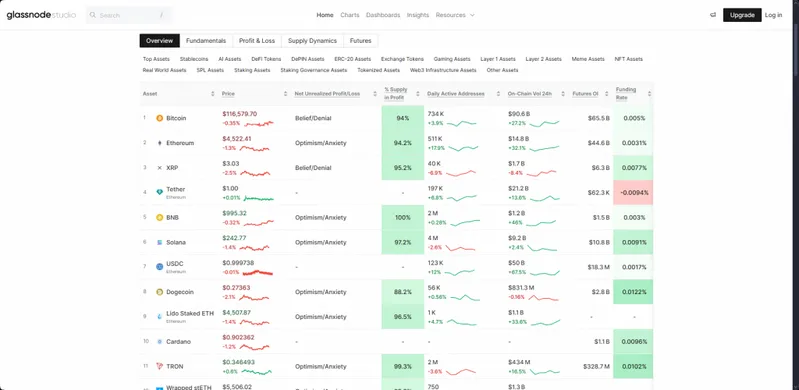Filter by Stablecoins category

point(194,59)
